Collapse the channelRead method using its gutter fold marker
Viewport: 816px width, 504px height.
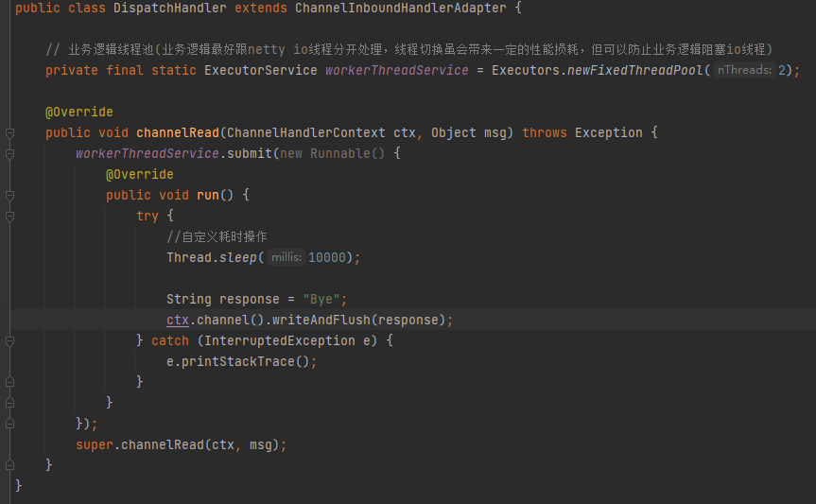tap(9, 133)
